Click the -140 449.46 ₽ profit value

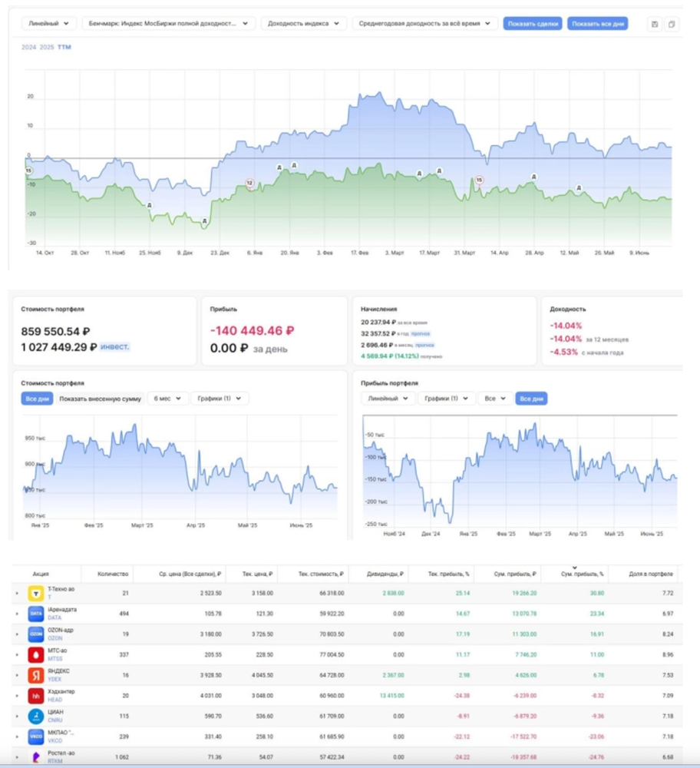pos(252,330)
